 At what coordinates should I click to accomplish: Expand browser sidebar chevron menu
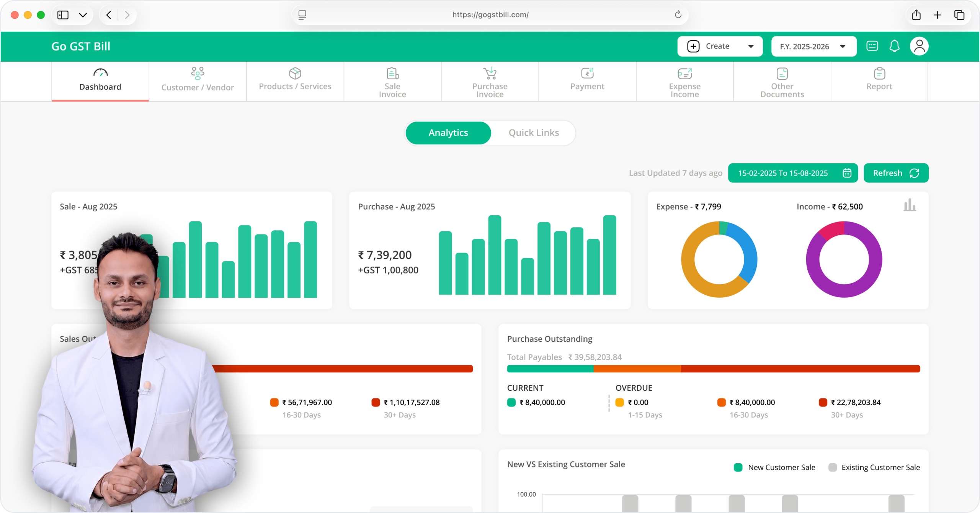point(83,15)
